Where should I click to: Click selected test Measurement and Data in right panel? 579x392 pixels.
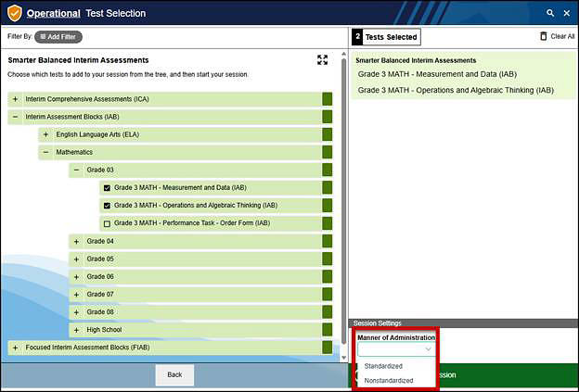point(437,74)
